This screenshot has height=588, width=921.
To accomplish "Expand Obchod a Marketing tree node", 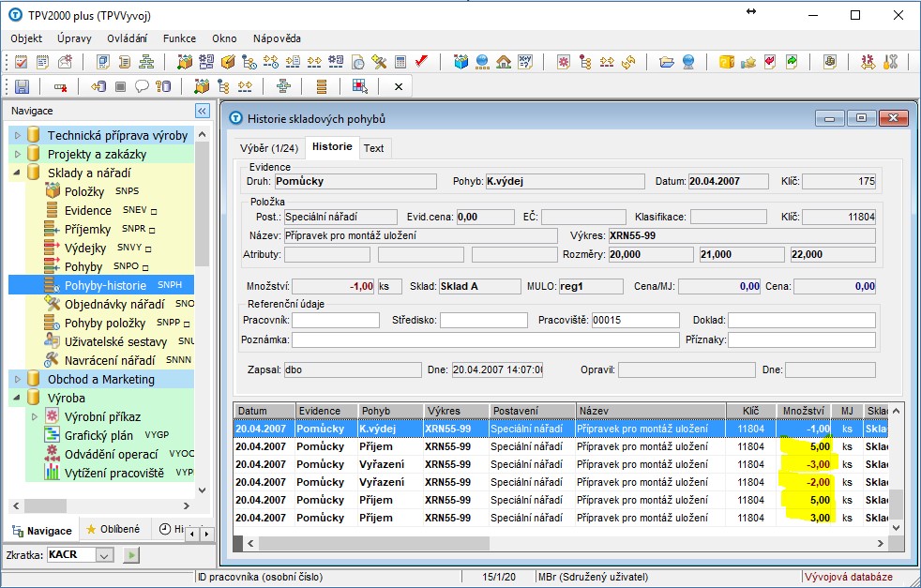I will coord(17,380).
